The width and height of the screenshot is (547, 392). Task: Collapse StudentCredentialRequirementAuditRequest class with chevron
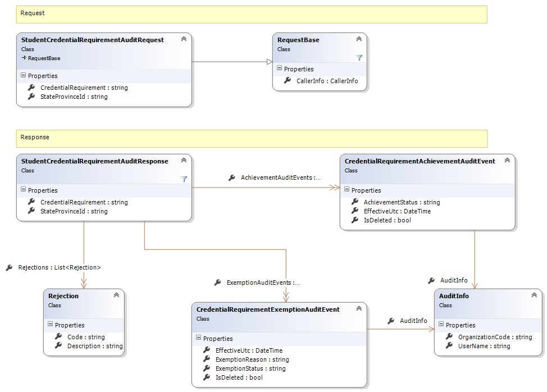183,39
